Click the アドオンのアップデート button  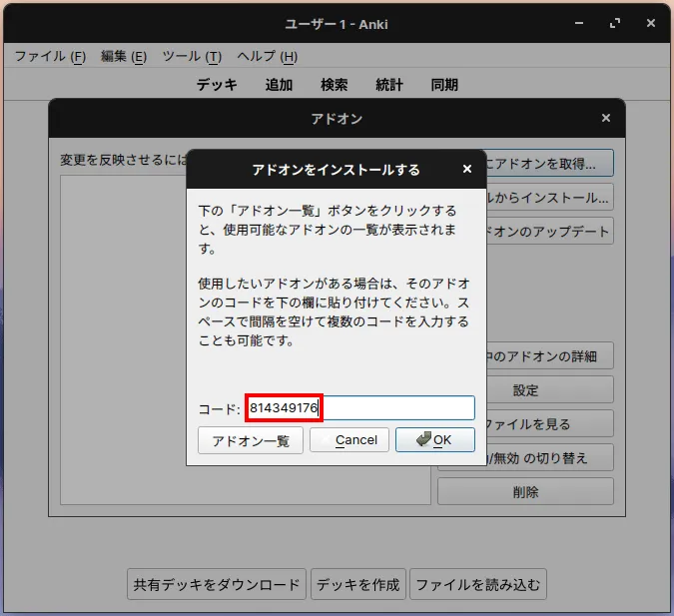pos(550,232)
